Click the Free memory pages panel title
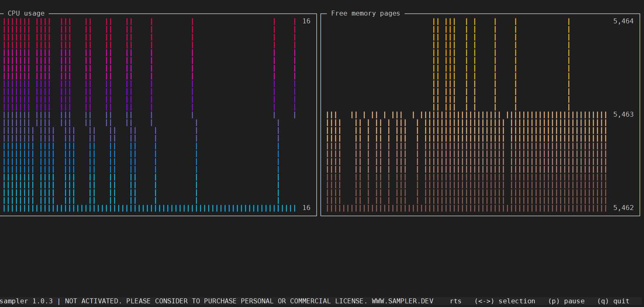 (365, 14)
